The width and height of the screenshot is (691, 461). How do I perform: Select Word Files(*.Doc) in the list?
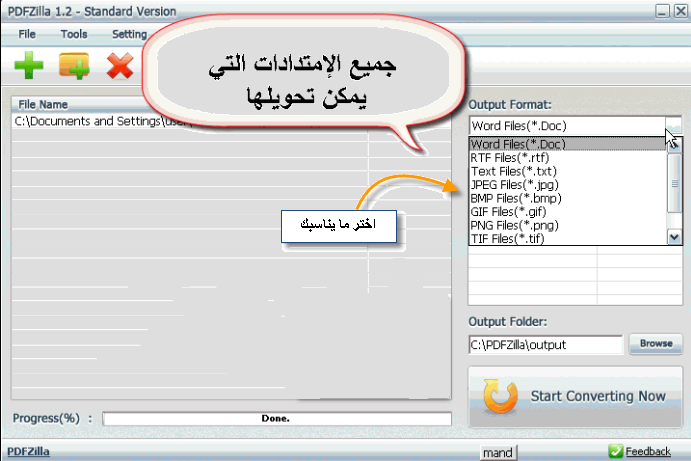568,144
